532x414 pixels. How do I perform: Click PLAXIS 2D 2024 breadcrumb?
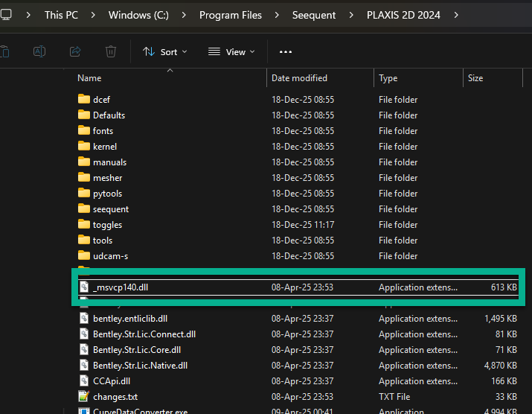click(x=403, y=15)
